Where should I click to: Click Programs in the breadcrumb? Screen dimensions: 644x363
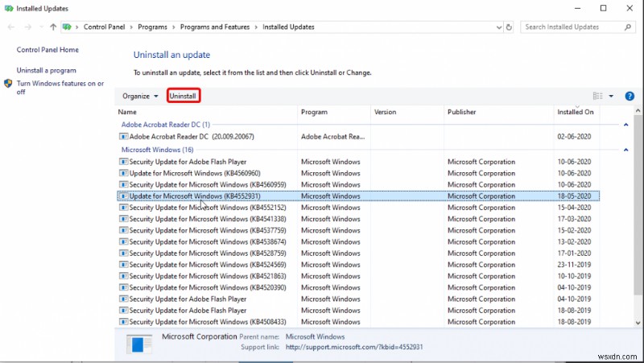[x=152, y=27]
